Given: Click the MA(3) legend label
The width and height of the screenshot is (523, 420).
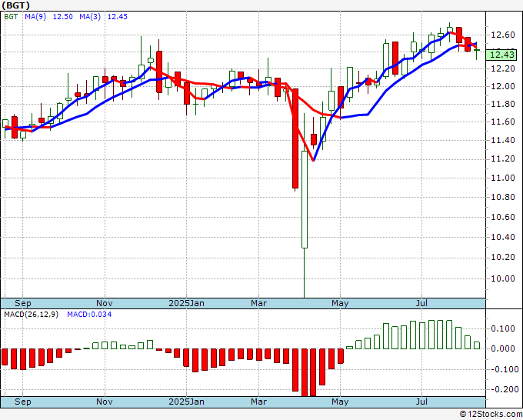Looking at the screenshot, I should [90, 17].
